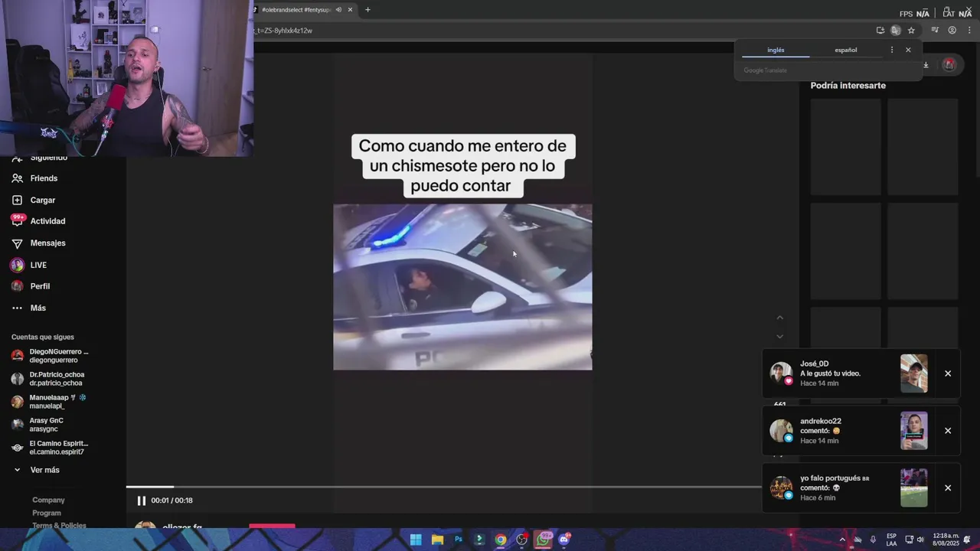Click José_0D's avatar in the notification
The image size is (980, 551).
[x=780, y=373]
